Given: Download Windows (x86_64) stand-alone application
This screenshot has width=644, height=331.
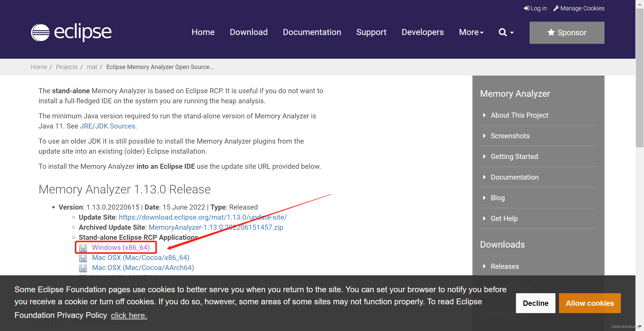Looking at the screenshot, I should (121, 247).
